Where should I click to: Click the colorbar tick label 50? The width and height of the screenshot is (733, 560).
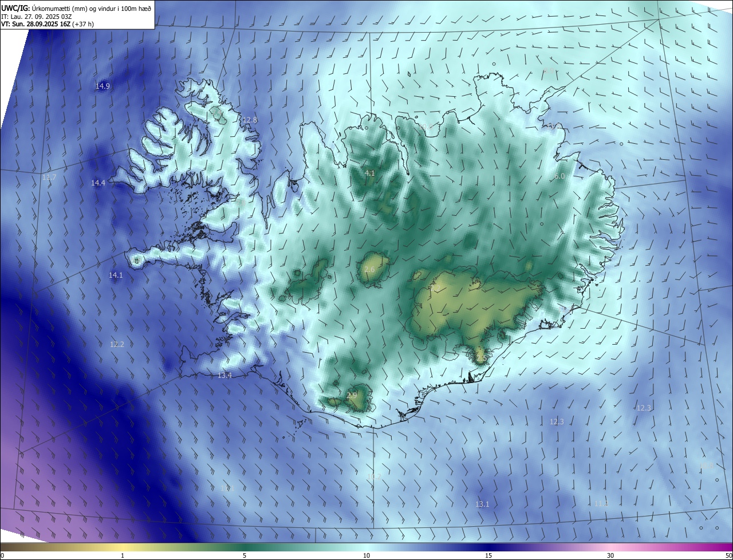[x=728, y=555]
